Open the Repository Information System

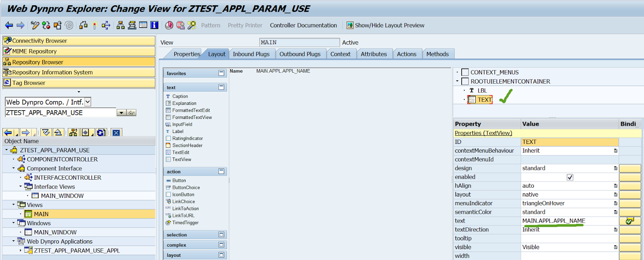[79, 72]
